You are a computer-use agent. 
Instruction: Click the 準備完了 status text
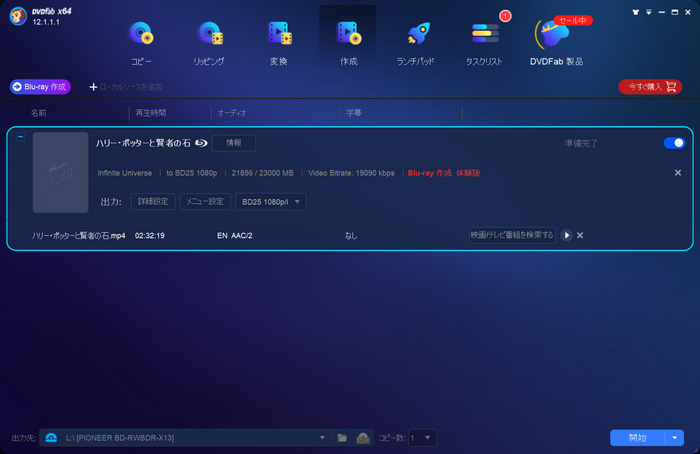tap(581, 143)
